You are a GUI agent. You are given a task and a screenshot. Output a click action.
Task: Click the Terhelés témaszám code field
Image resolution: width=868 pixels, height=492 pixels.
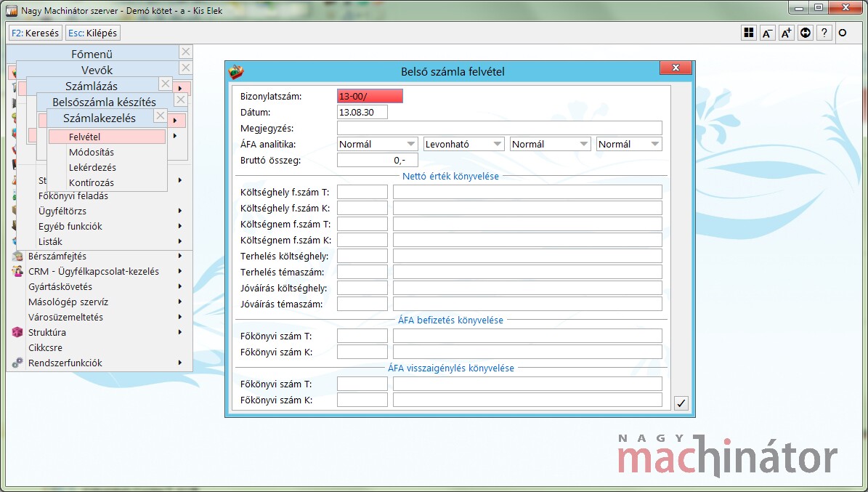[362, 272]
